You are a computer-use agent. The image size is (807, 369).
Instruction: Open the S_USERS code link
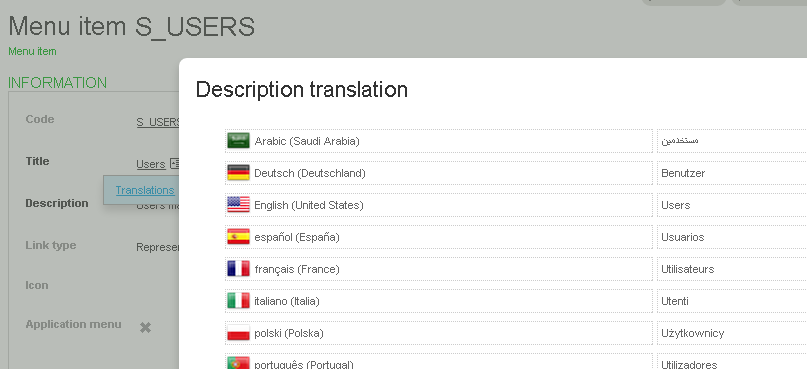(157, 122)
